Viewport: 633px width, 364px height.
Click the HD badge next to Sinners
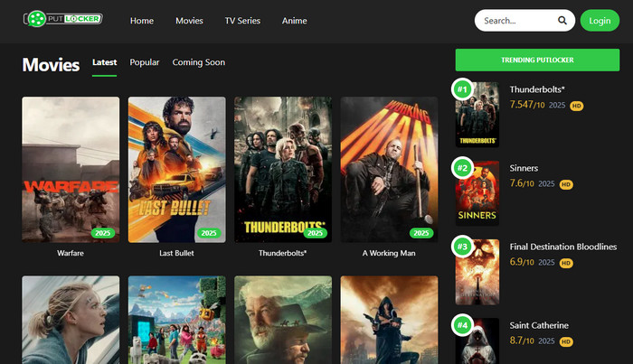point(566,184)
